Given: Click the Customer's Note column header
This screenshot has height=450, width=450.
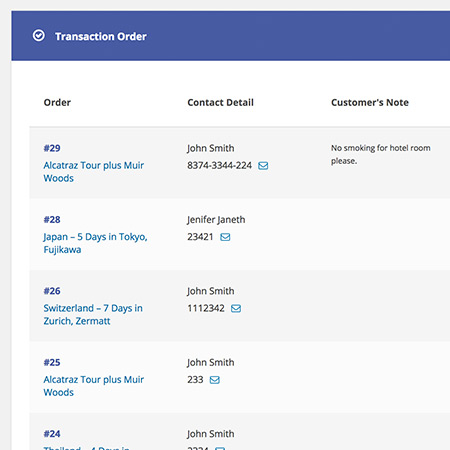Looking at the screenshot, I should (x=370, y=102).
